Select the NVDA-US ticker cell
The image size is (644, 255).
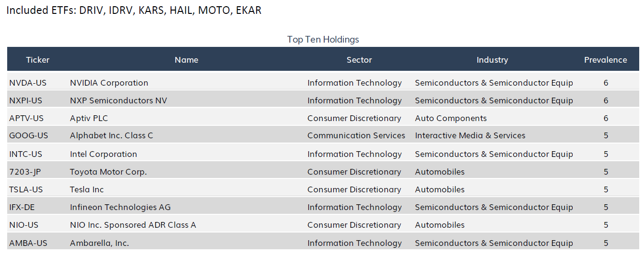click(x=28, y=83)
